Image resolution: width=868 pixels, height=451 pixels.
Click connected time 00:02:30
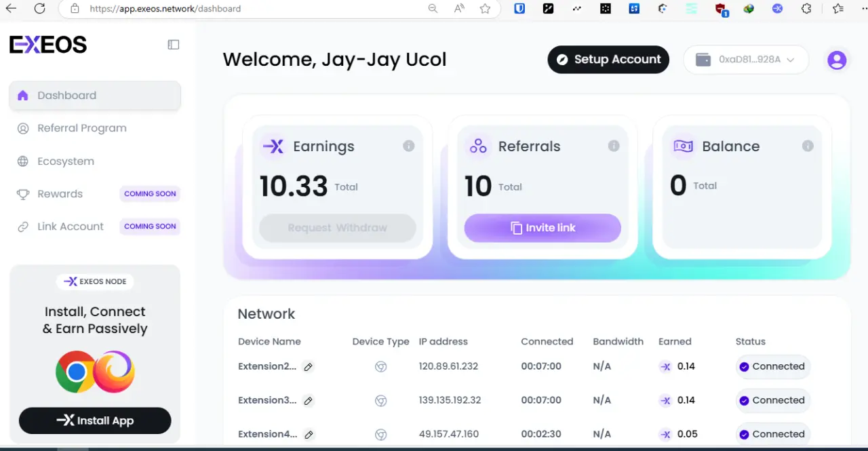(541, 434)
